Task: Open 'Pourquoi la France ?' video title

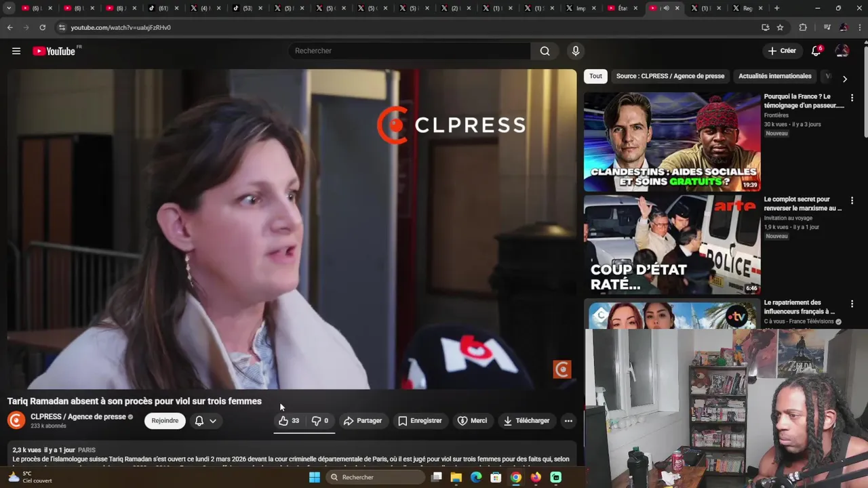Action: coord(804,101)
